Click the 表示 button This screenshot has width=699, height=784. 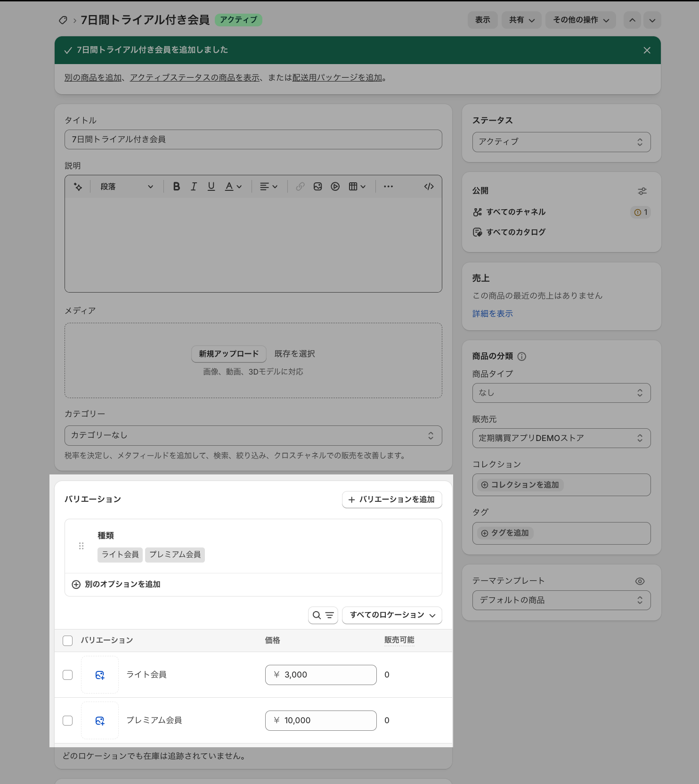click(x=483, y=20)
